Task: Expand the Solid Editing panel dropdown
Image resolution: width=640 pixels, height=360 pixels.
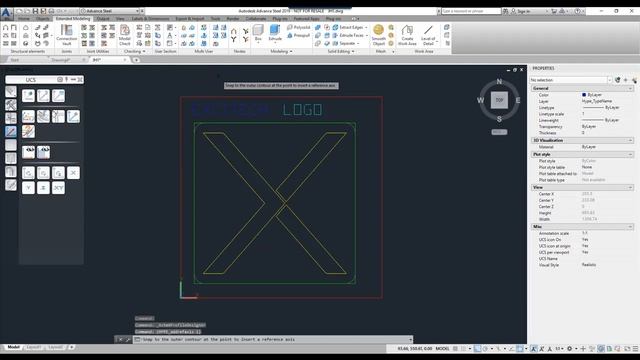Action: tap(341, 51)
